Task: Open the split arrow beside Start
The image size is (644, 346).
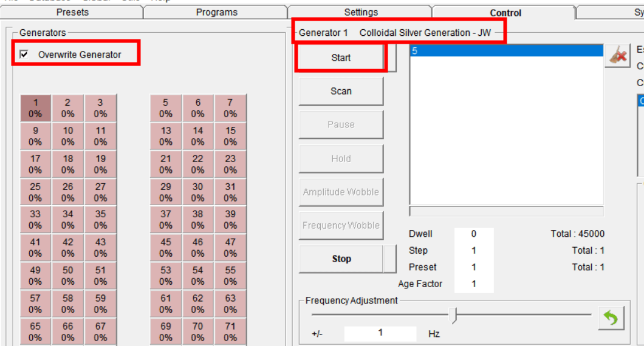Action: tap(391, 58)
